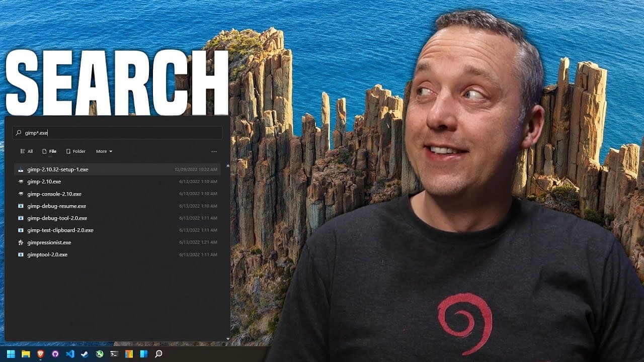Click the search field containing gimp*.exe

[117, 133]
